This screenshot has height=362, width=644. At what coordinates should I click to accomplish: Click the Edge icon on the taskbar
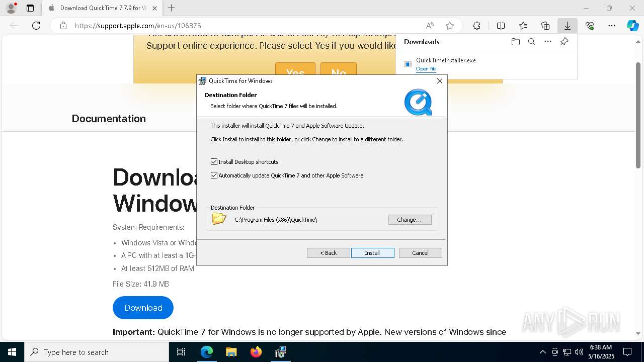[x=206, y=352]
